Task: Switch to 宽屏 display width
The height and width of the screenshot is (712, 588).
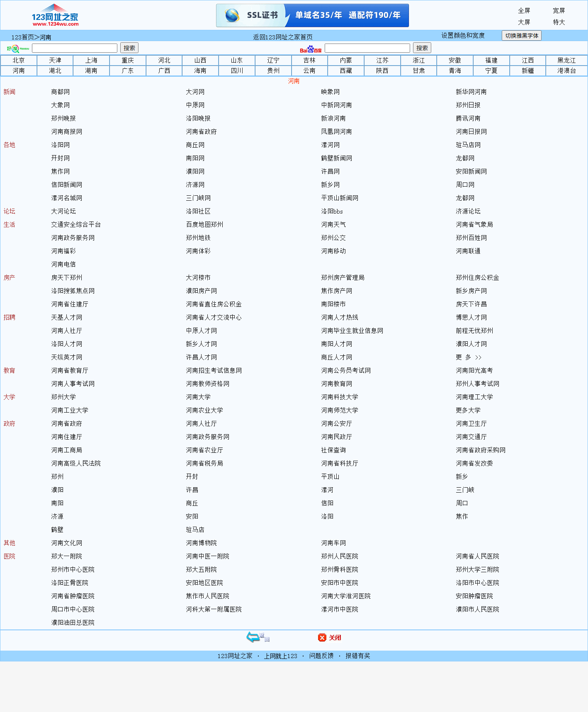Action: tap(559, 11)
